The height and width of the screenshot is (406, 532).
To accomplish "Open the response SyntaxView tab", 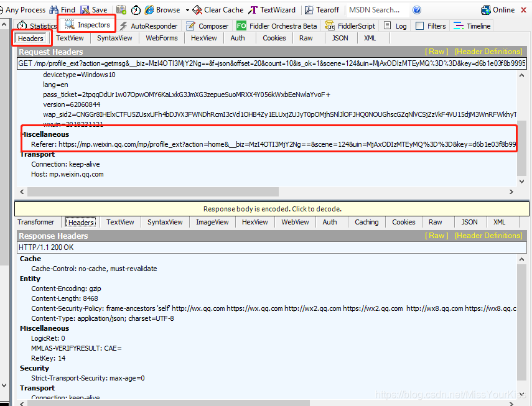I will 165,222.
